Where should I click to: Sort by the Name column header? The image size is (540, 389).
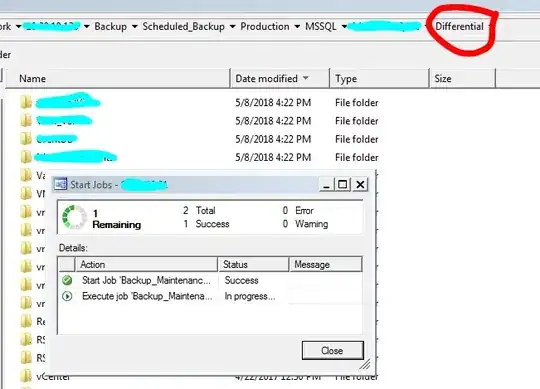118,78
